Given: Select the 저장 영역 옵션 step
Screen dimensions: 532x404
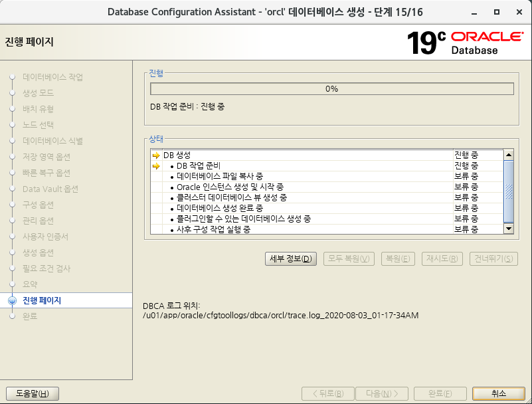Looking at the screenshot, I should 46,157.
